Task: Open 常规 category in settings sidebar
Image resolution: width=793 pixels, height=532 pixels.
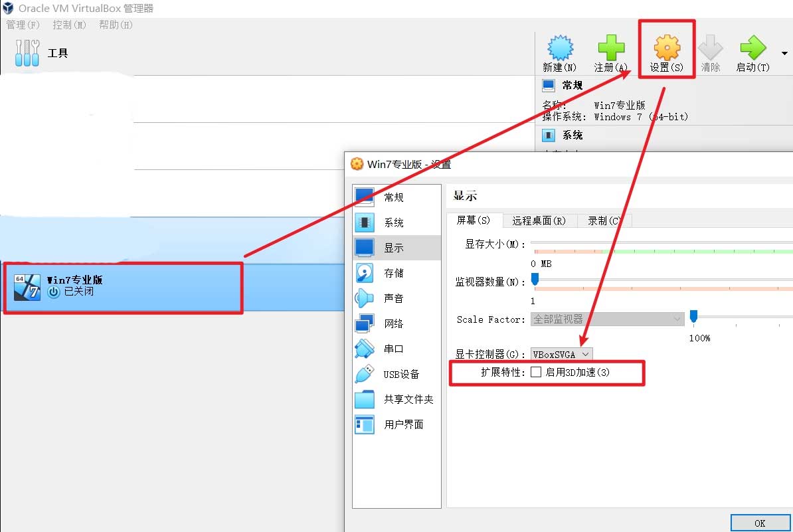Action: 396,197
